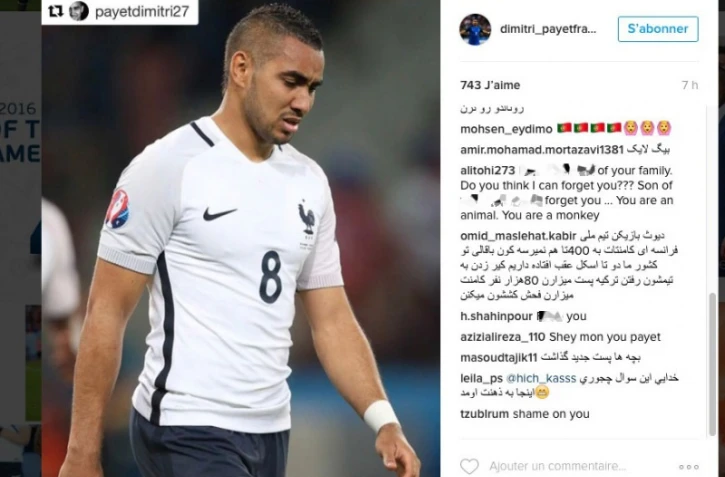Focus the Ajouter un commentaire field
Viewport: 725px width, 477px height.
[x=558, y=466]
